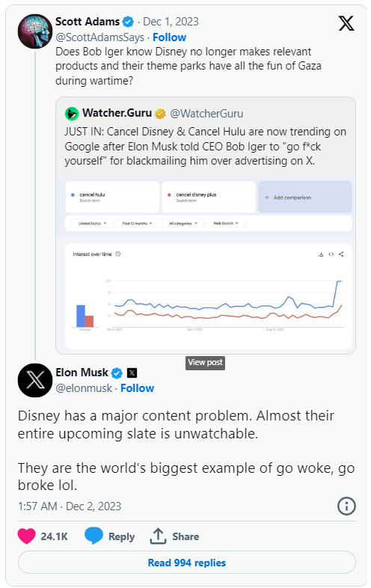
Task: Click the Add comparison box
Action: [x=305, y=197]
